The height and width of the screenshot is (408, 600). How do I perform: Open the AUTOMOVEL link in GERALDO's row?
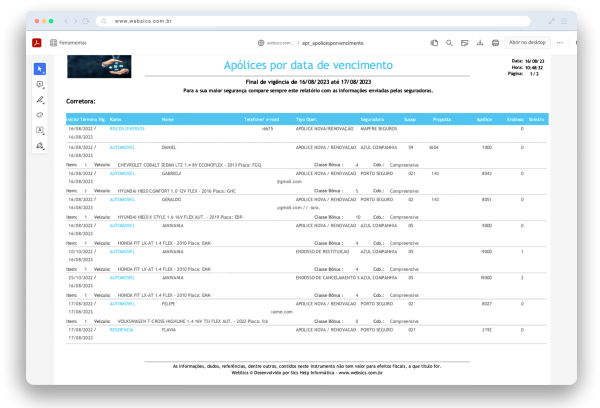[x=122, y=199]
